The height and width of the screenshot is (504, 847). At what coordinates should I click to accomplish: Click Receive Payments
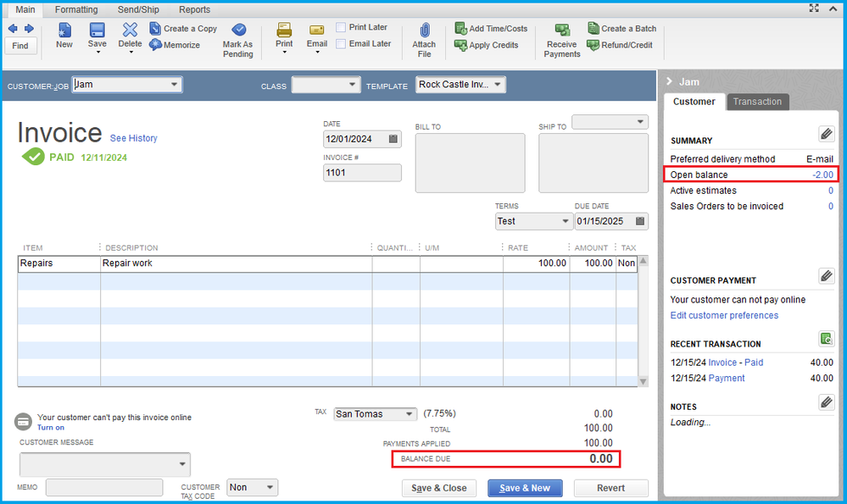[x=562, y=41]
